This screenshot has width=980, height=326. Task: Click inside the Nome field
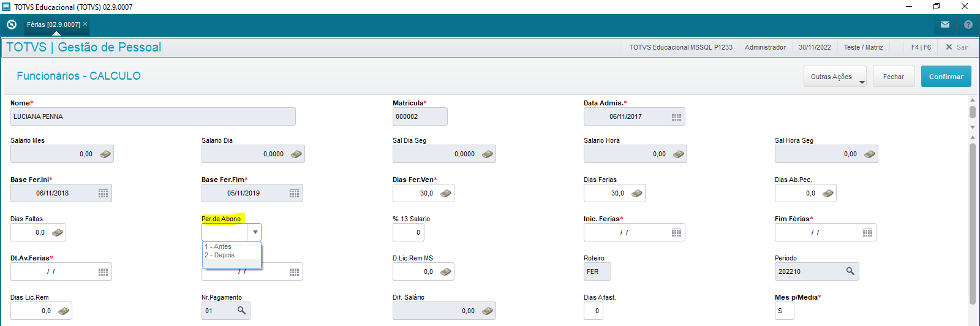click(153, 116)
